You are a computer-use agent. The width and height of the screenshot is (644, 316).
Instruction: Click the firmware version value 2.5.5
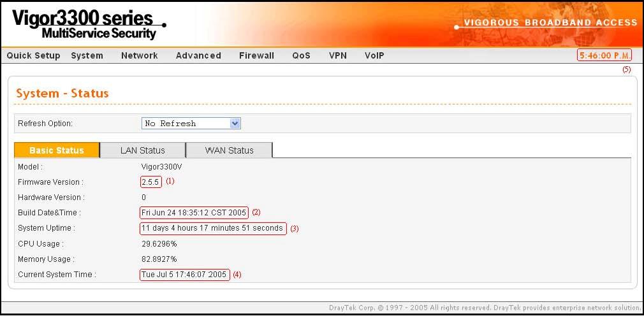(x=151, y=182)
